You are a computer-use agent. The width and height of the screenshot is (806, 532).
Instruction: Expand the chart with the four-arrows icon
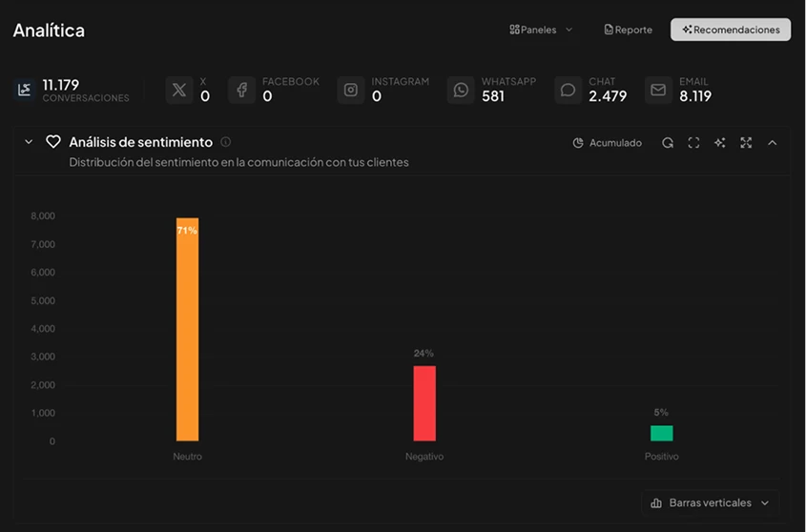[746, 143]
